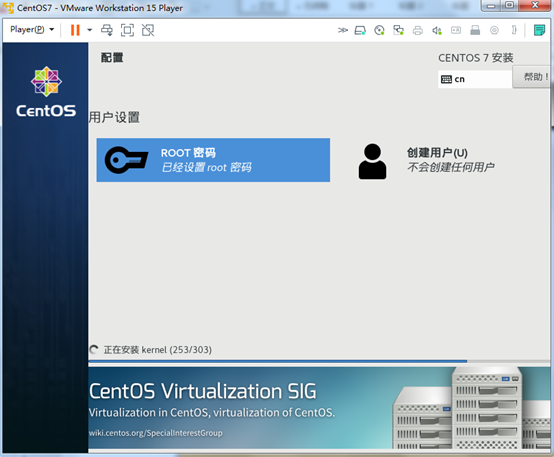This screenshot has width=554, height=457.
Task: Pause the virtual machine
Action: tap(75, 30)
